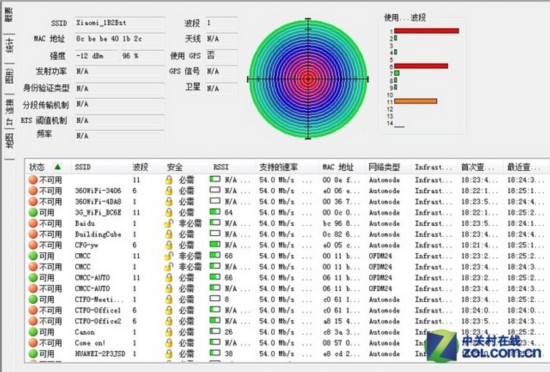The image size is (550, 372).
Task: Click open padlock icon in Baidu row
Action: click(169, 223)
